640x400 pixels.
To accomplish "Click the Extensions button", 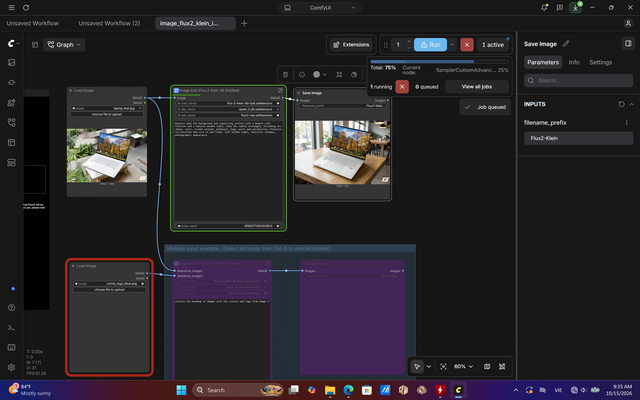I will (x=351, y=44).
